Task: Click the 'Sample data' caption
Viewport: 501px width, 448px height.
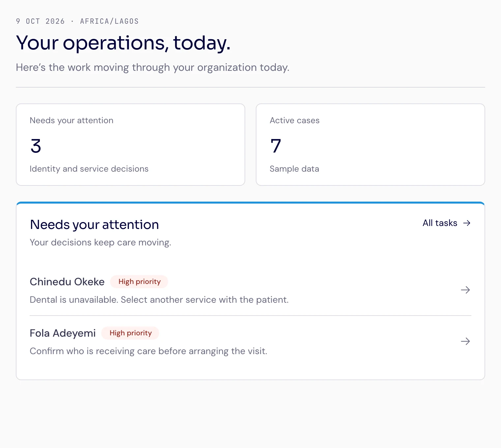Action: (x=294, y=169)
